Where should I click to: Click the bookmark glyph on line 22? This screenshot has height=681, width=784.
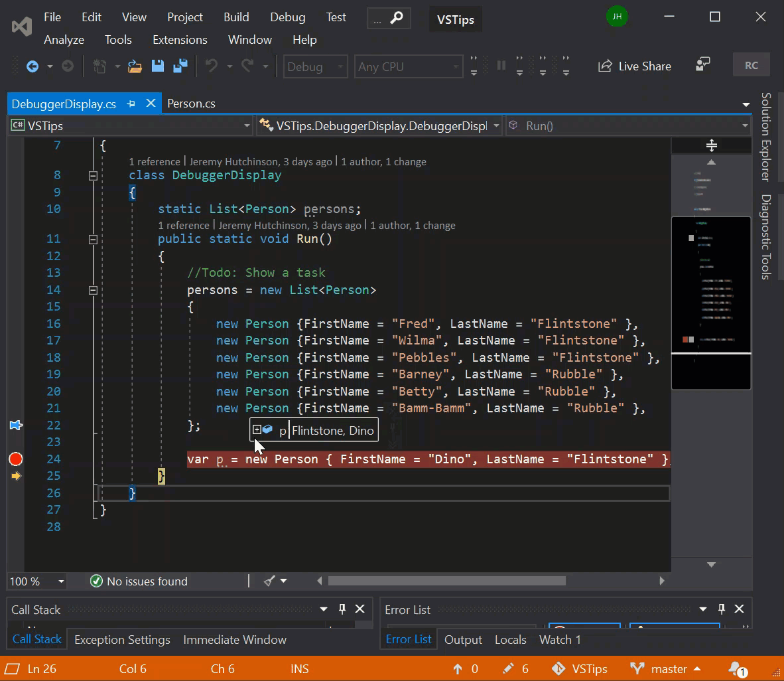(16, 425)
